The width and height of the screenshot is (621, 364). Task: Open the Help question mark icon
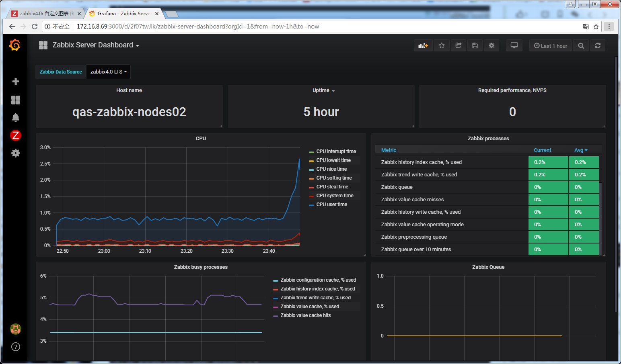click(x=16, y=347)
